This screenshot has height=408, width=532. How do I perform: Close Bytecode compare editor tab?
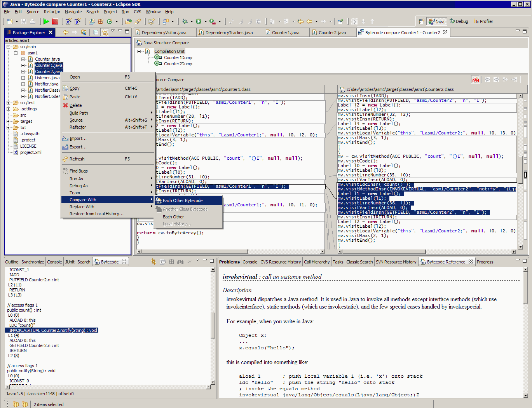point(445,33)
